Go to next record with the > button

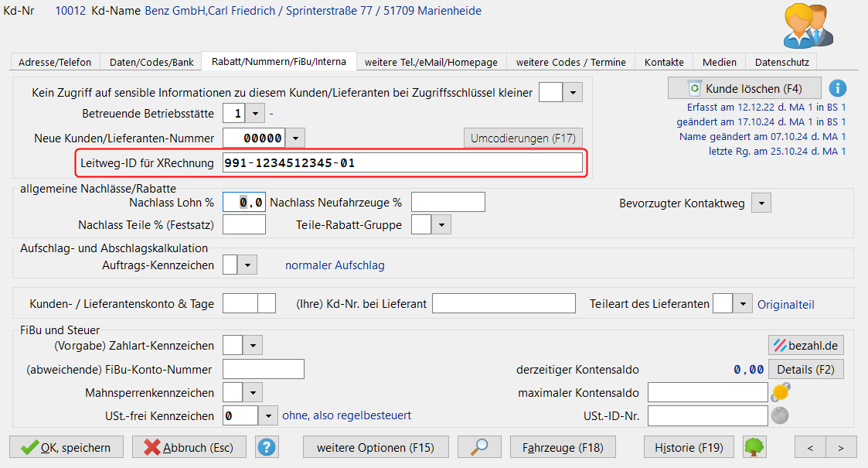[x=840, y=447]
